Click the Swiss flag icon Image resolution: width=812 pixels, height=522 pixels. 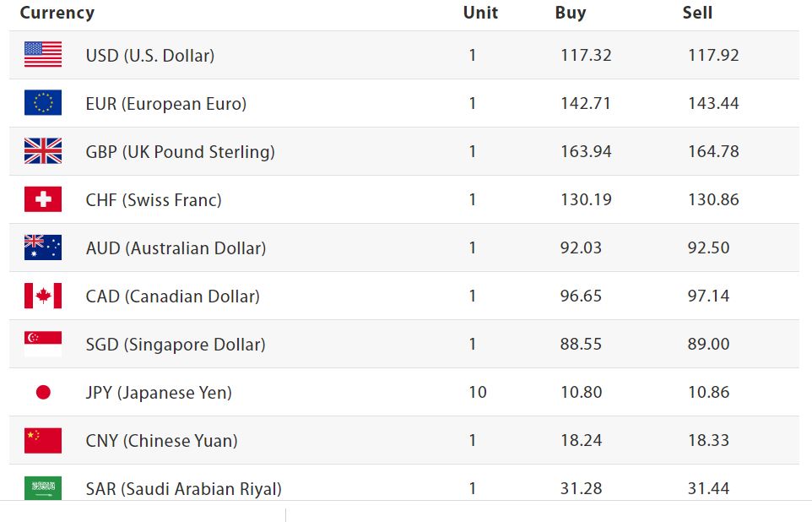tap(43, 199)
